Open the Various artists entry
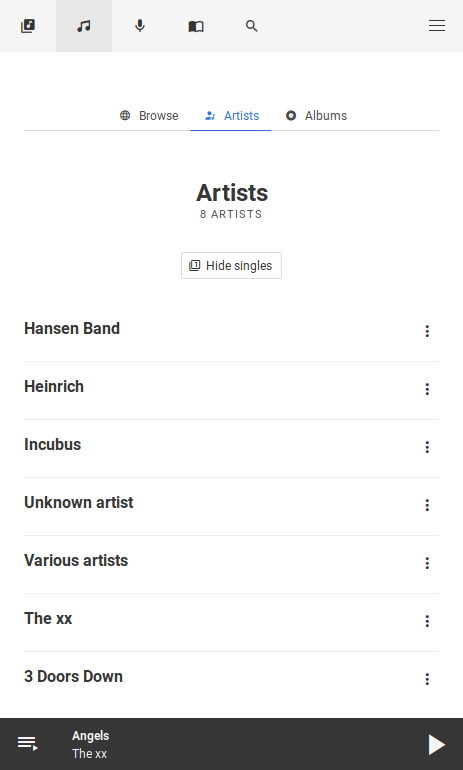This screenshot has width=463, height=770. [76, 560]
